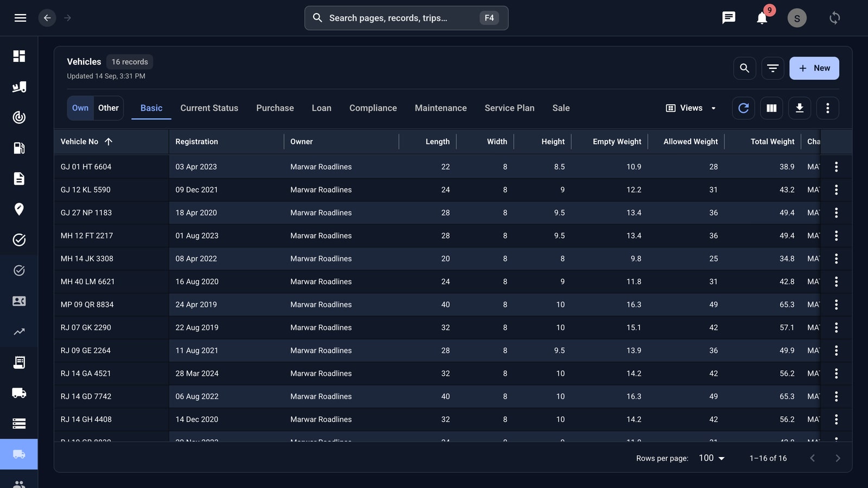The image size is (868, 488).
Task: Open the hamburger navigation menu
Action: click(x=20, y=18)
